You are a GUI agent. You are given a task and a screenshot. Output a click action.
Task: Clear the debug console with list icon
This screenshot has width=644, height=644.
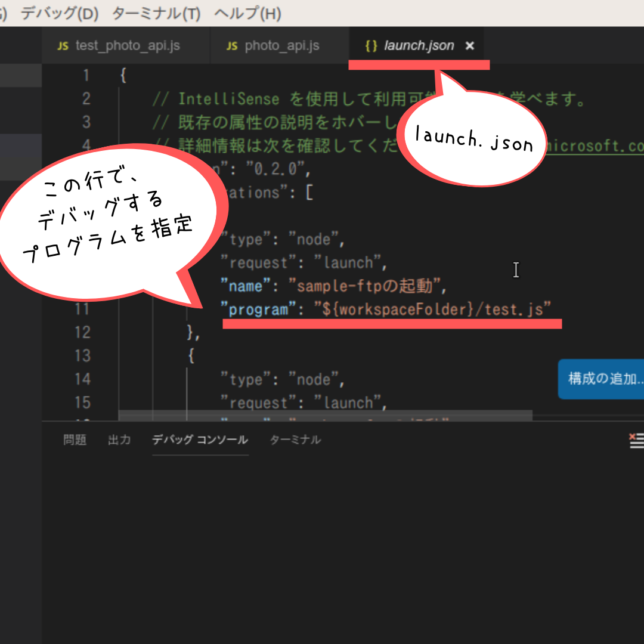pos(636,440)
